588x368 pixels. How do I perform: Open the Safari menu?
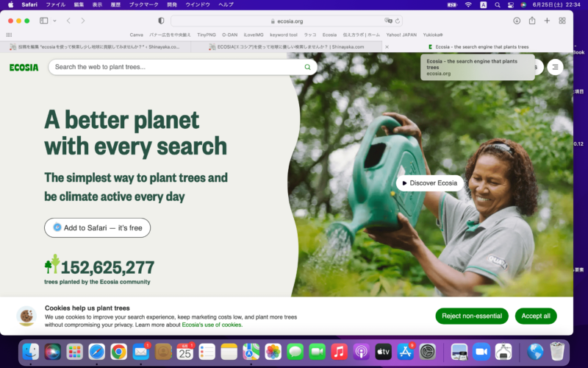point(29,4)
